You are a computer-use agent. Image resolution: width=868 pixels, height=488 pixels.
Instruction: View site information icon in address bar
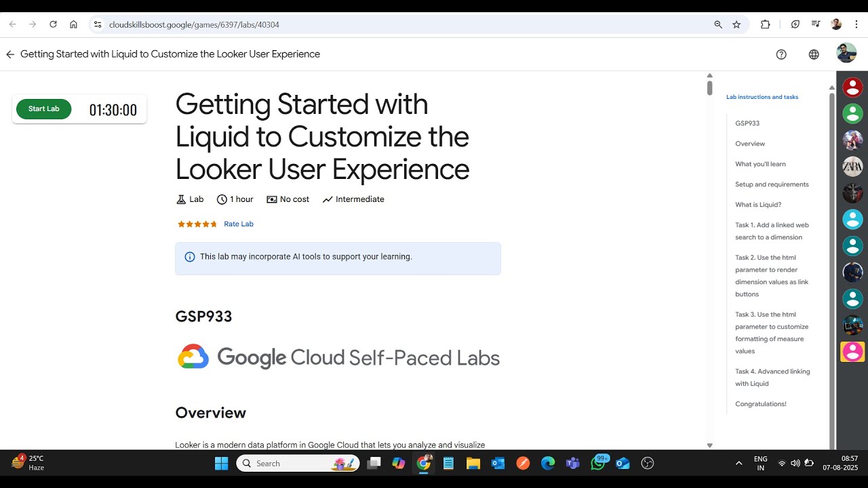click(98, 24)
